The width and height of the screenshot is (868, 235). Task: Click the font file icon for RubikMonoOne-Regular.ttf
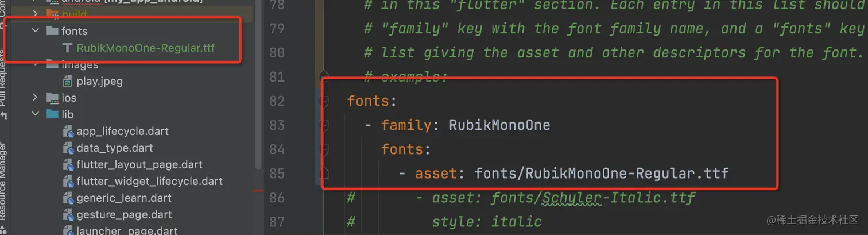pos(67,48)
